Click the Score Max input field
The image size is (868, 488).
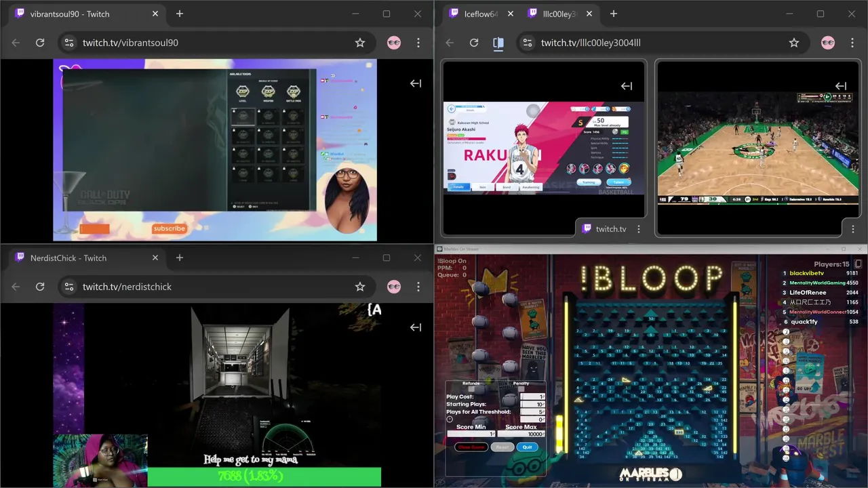[x=521, y=434]
